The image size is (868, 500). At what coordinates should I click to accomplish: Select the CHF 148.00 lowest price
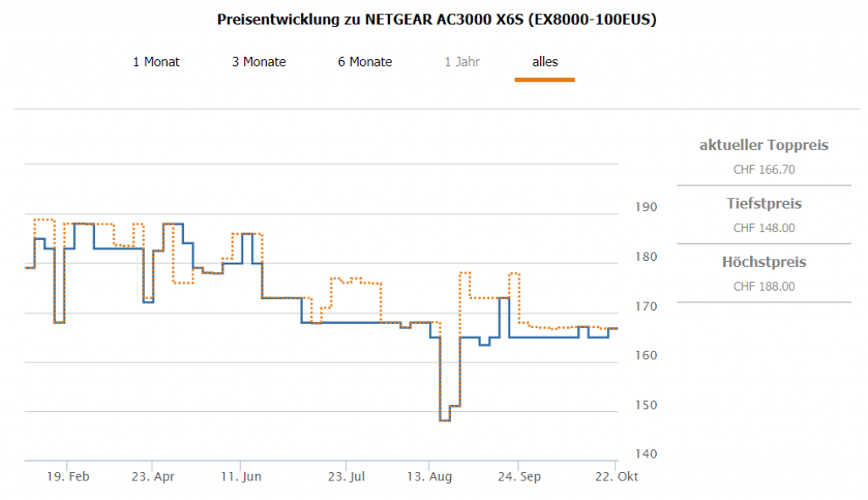764,228
